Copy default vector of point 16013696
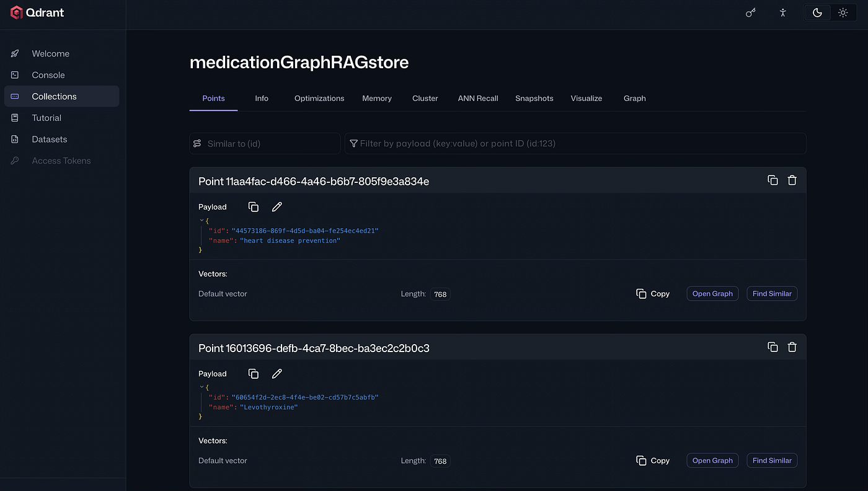The image size is (868, 491). [x=653, y=461]
